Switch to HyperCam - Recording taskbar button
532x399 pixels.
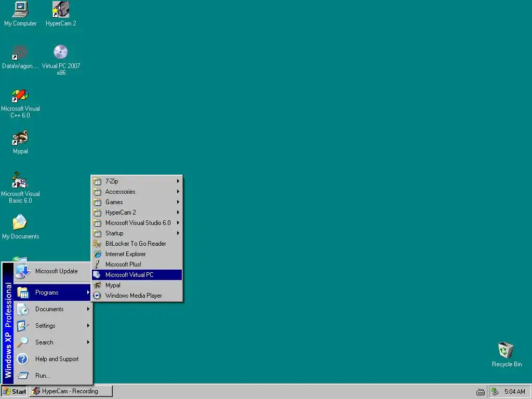coord(71,392)
